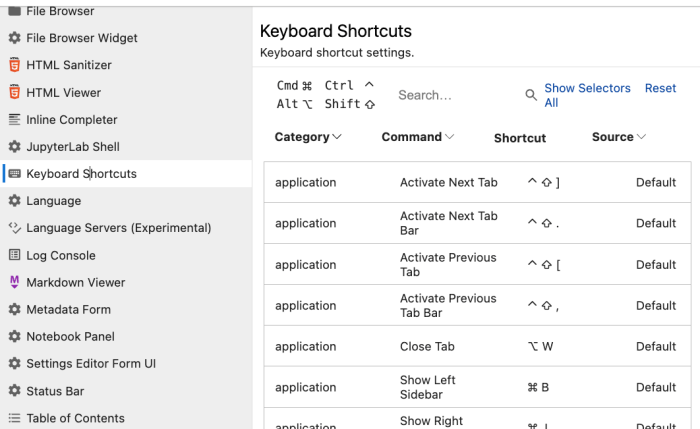Screen dimensions: 700x429
Task: Sort shortcuts by Command column
Action: click(417, 137)
